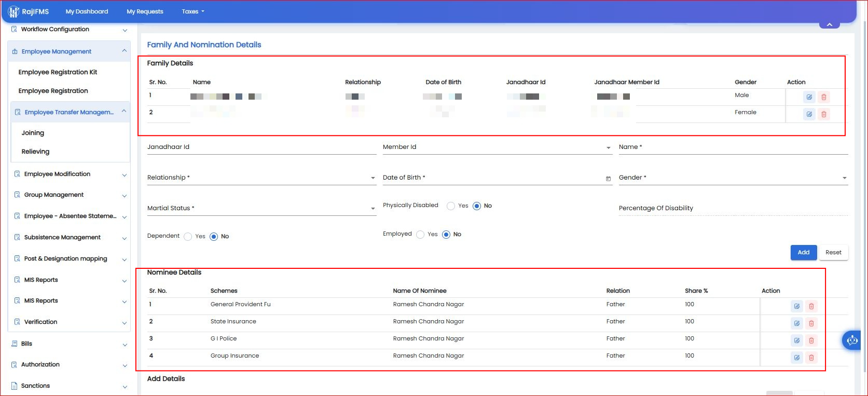Open the Member Id dropdown
This screenshot has width=868, height=396.
497,147
